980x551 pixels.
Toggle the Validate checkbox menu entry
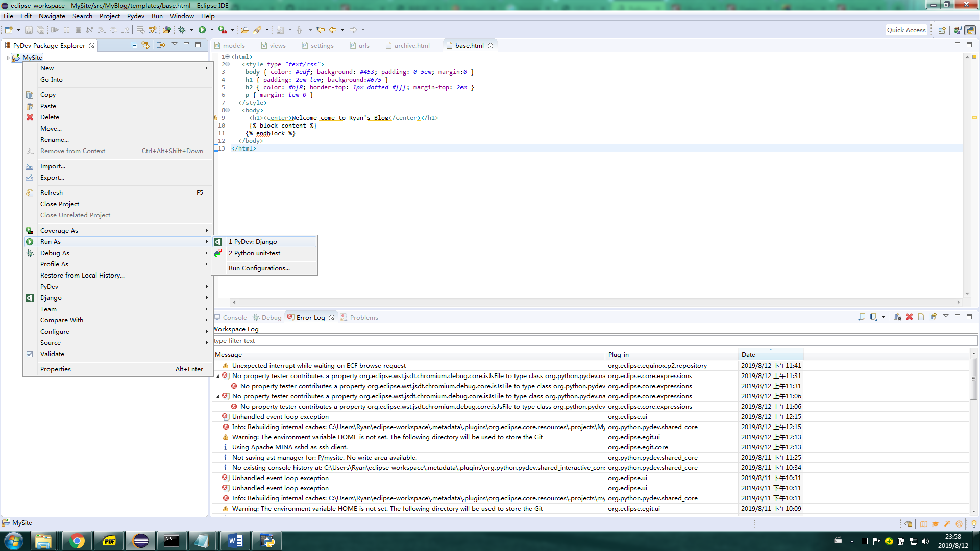(52, 354)
